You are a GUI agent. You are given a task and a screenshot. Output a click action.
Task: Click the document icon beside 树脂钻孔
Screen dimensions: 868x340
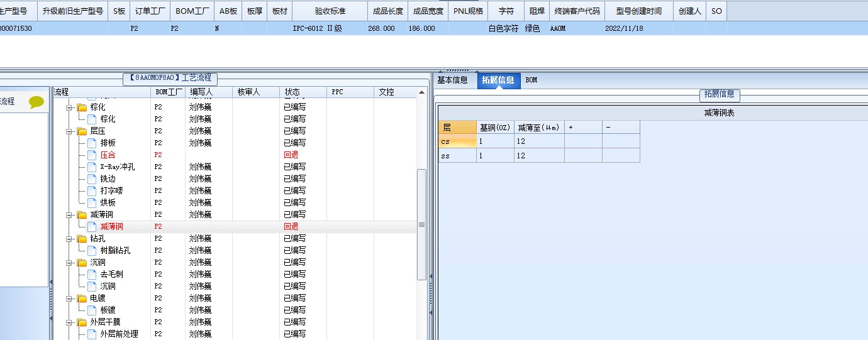click(x=92, y=251)
